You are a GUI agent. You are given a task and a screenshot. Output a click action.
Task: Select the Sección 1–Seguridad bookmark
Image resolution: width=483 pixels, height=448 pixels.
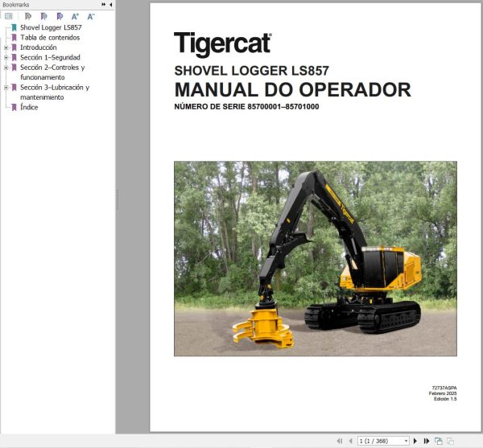click(50, 58)
